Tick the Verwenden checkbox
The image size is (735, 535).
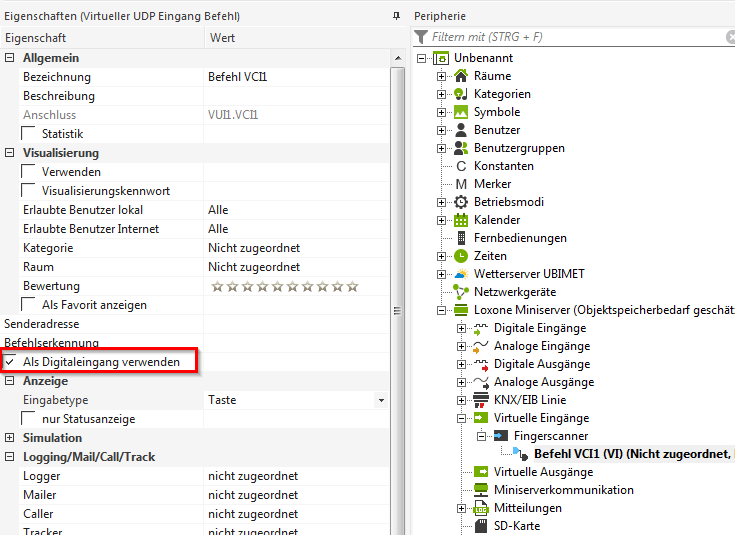click(x=29, y=172)
